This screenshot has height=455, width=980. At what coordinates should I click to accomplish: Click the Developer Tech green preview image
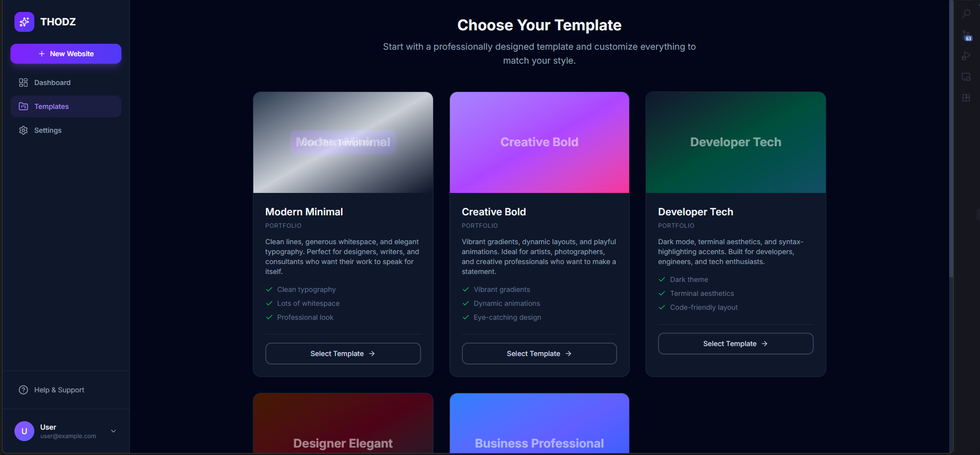tap(736, 142)
